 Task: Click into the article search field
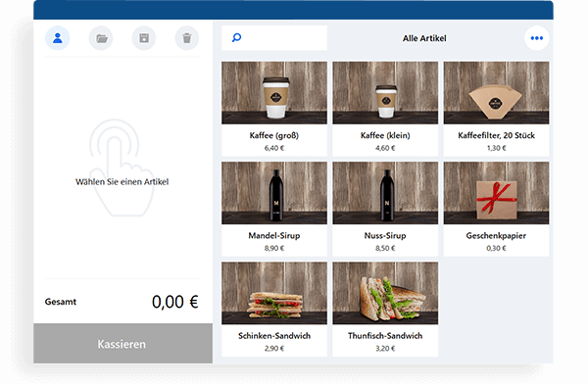(274, 38)
